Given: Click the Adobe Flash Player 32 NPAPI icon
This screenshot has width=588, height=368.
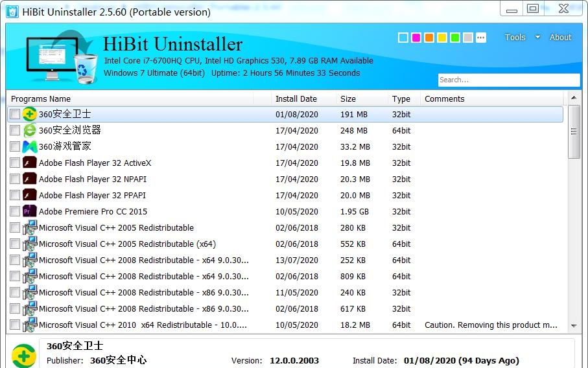Looking at the screenshot, I should (29, 179).
